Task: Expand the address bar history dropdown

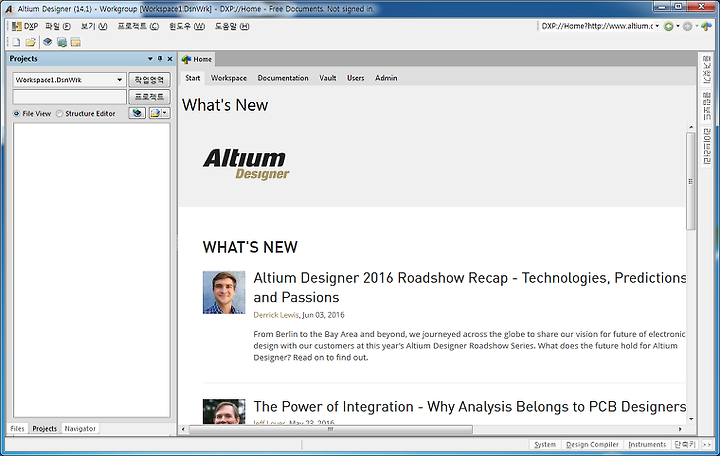Action: tap(657, 26)
